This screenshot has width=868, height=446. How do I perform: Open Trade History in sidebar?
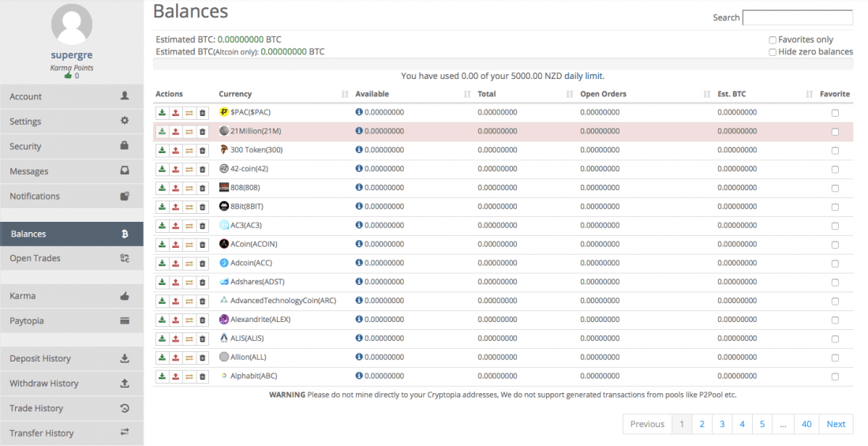click(x=71, y=408)
